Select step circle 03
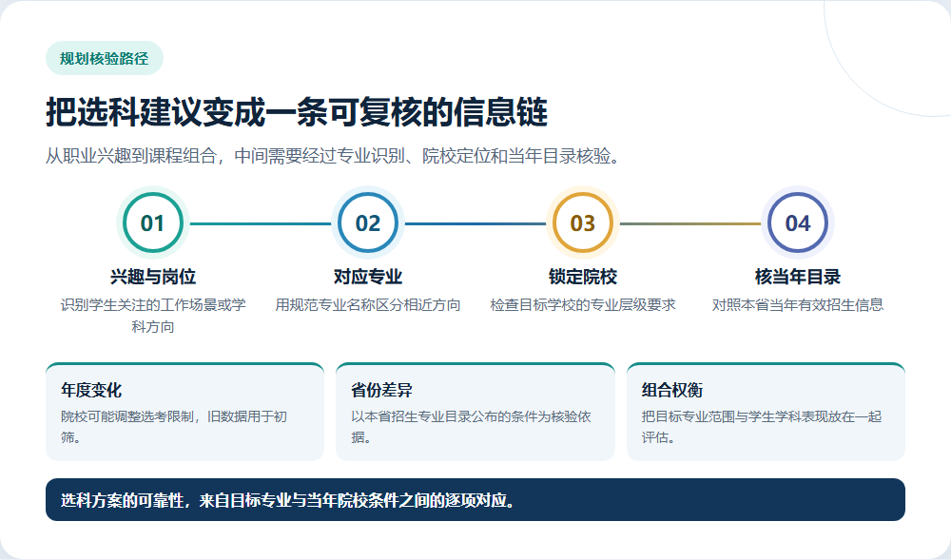Image resolution: width=951 pixels, height=560 pixels. click(583, 223)
